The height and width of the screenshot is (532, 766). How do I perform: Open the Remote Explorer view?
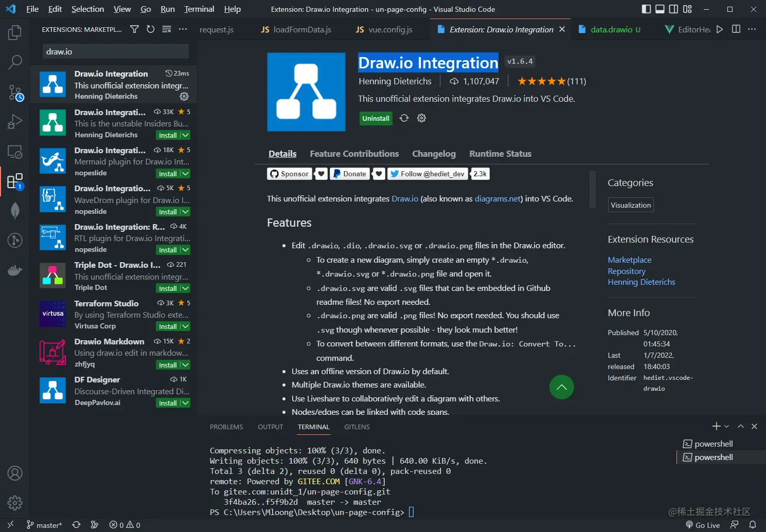point(15,152)
